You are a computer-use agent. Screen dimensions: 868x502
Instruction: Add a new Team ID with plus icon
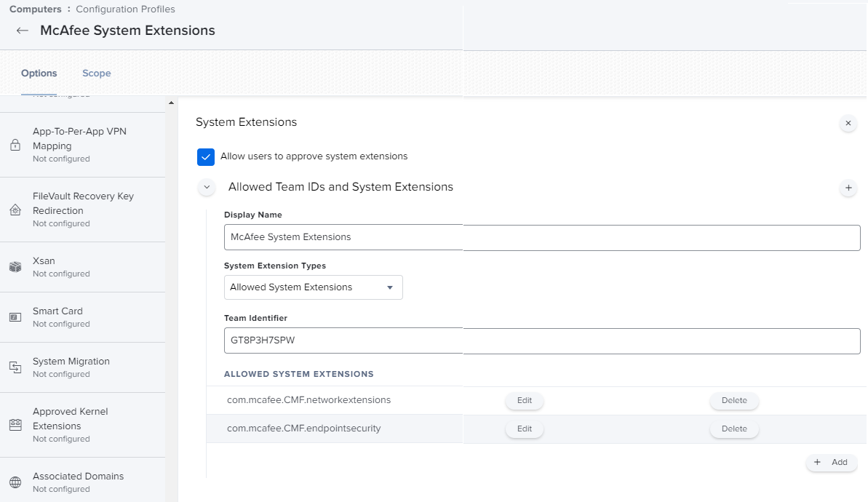(848, 188)
